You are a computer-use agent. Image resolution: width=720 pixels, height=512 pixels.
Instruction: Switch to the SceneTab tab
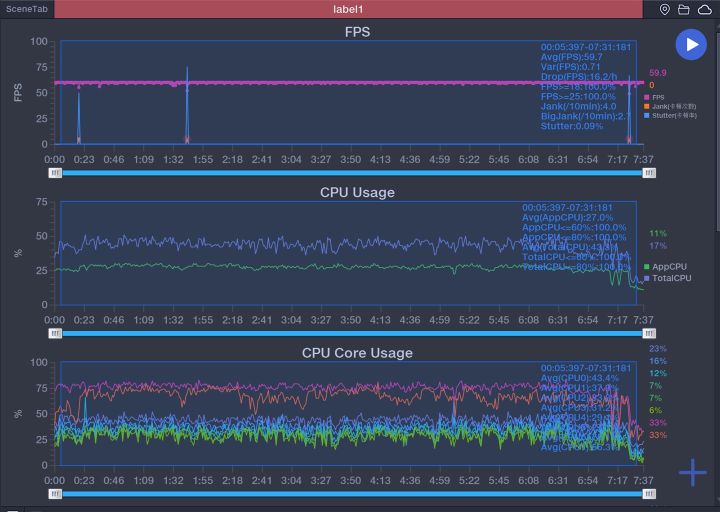(x=26, y=9)
